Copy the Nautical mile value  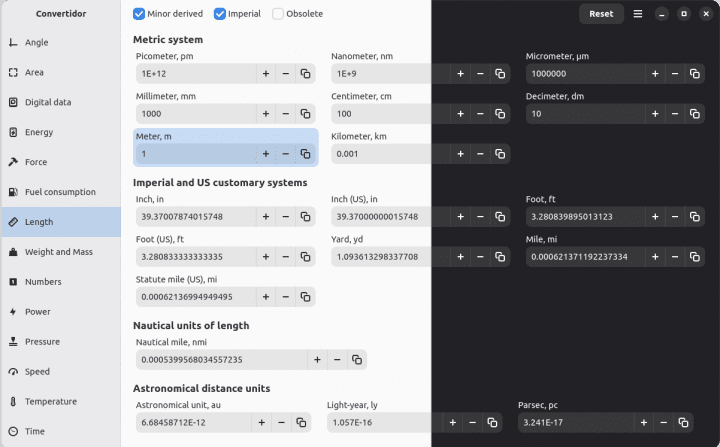point(357,359)
